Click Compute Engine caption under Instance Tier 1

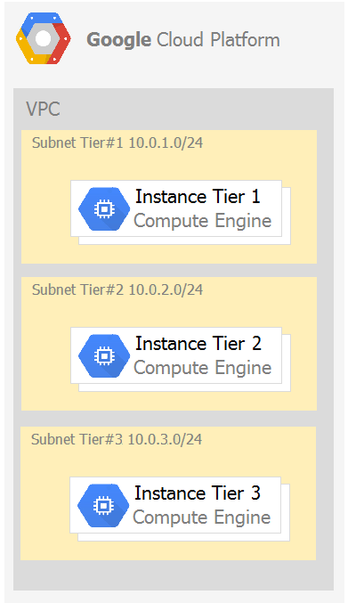click(x=203, y=221)
